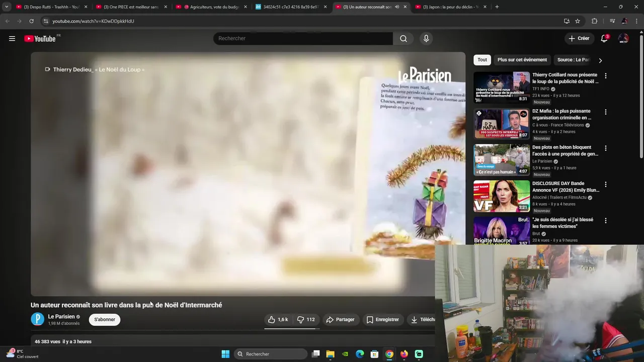
Task: Close the 'Un auteur reconnaît' tab
Action: 405,7
